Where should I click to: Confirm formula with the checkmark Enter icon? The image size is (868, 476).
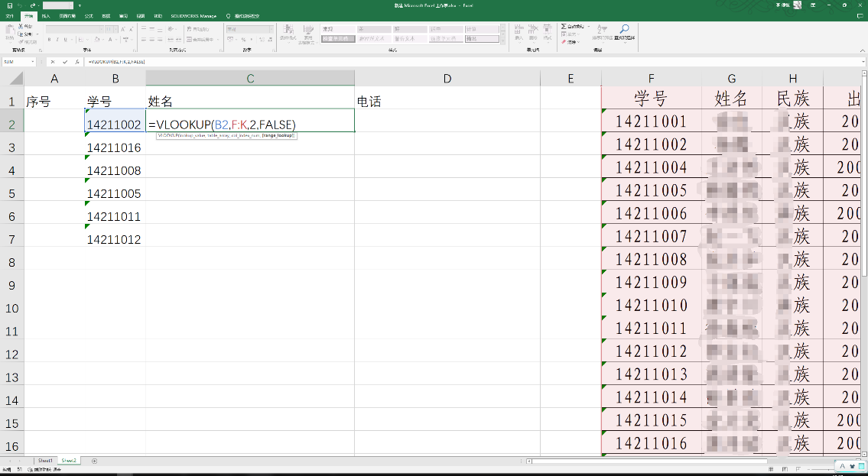point(65,61)
